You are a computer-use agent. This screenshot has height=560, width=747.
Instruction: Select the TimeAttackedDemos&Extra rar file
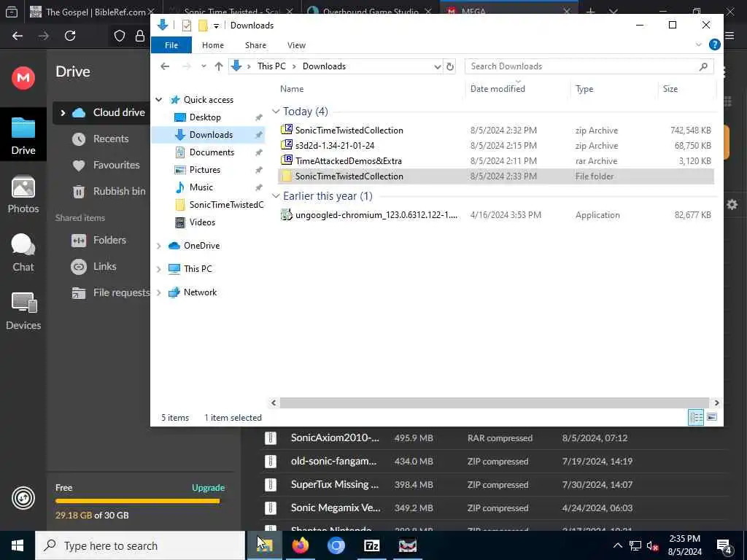(x=495, y=161)
